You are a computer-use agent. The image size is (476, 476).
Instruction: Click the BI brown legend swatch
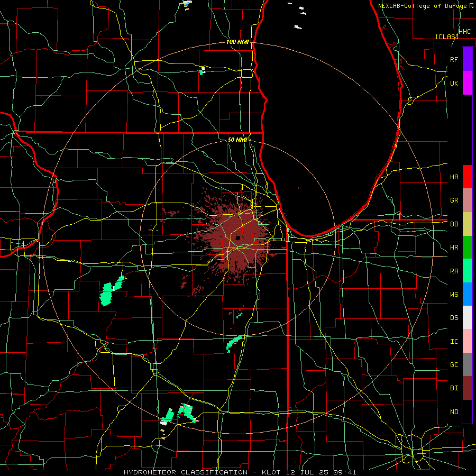point(467,388)
